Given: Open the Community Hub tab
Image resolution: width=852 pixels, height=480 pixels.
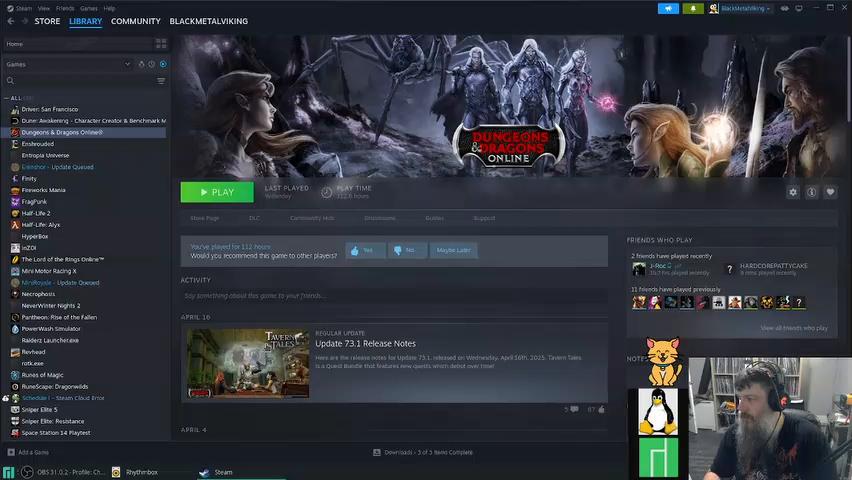Looking at the screenshot, I should tap(312, 218).
